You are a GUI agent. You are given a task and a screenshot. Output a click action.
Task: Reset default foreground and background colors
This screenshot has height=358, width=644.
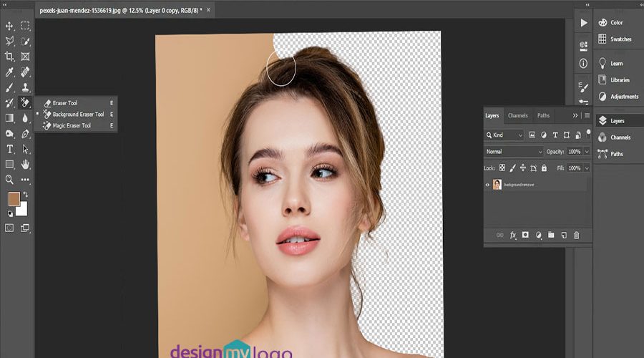pos(10,214)
